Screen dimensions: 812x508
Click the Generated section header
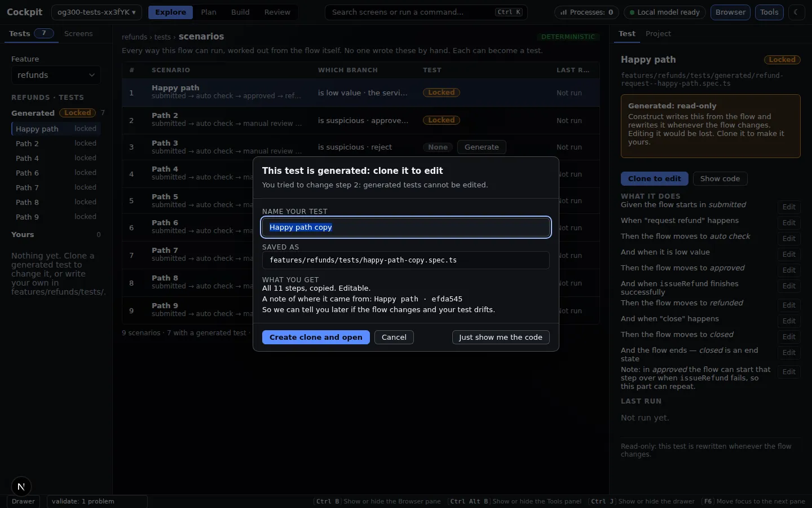click(56, 113)
